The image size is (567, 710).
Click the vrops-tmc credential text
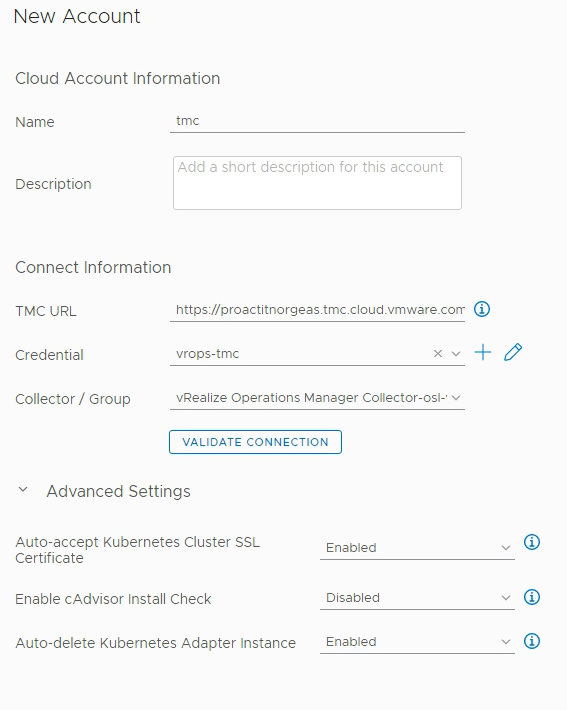pyautogui.click(x=207, y=354)
